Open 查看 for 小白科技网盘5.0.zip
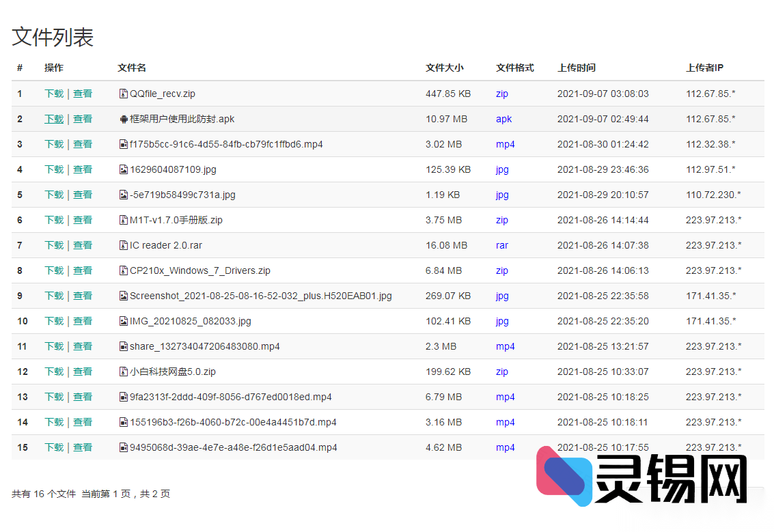This screenshot has height=532, width=774. [82, 372]
